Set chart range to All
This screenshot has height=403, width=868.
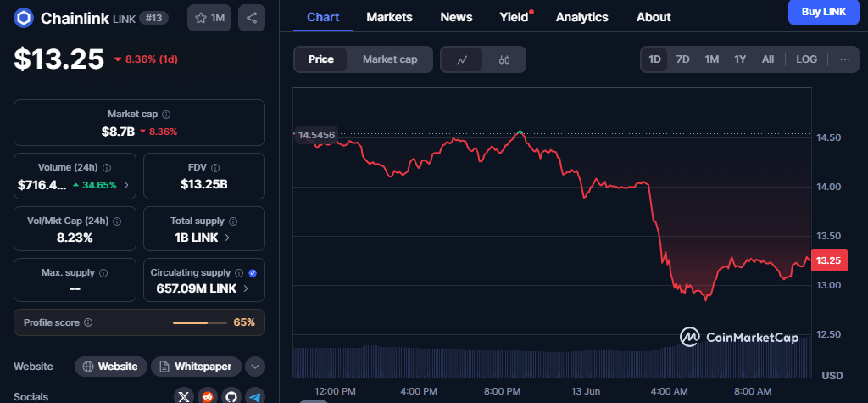click(x=768, y=59)
